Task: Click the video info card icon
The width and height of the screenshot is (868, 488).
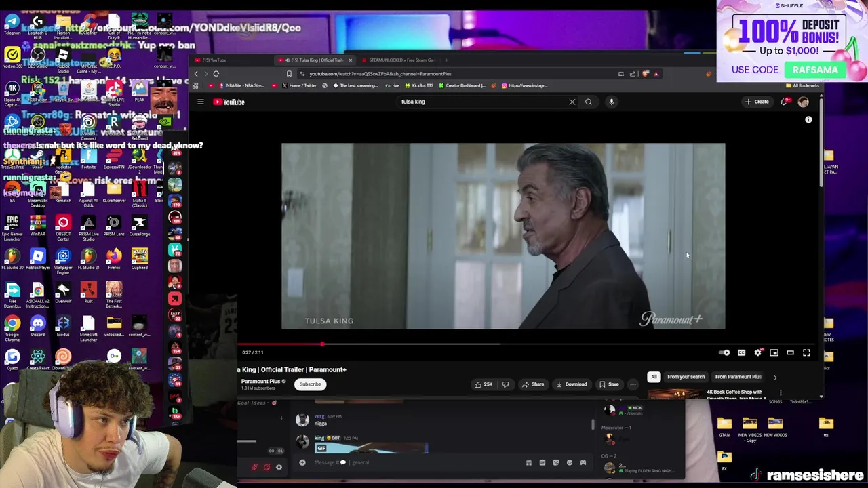Action: point(808,119)
